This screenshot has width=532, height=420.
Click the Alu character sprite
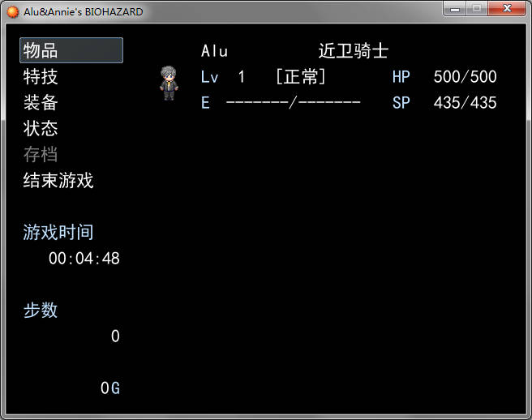tap(169, 84)
